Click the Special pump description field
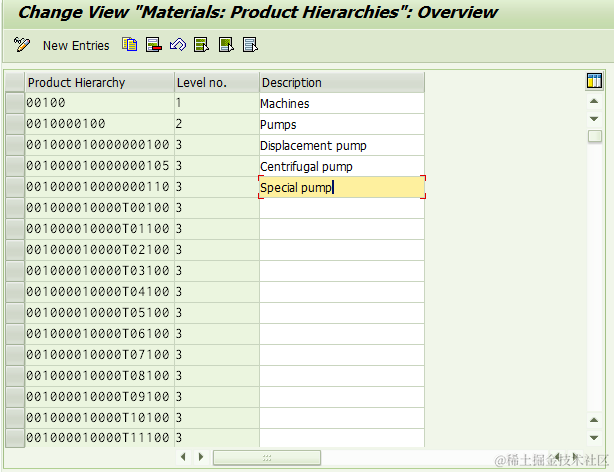This screenshot has height=472, width=614. pyautogui.click(x=342, y=187)
